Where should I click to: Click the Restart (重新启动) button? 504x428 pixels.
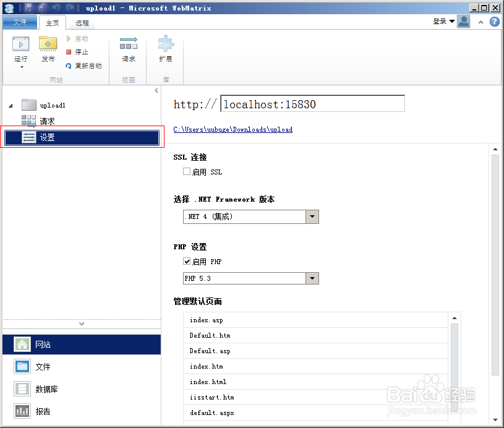pyautogui.click(x=83, y=66)
